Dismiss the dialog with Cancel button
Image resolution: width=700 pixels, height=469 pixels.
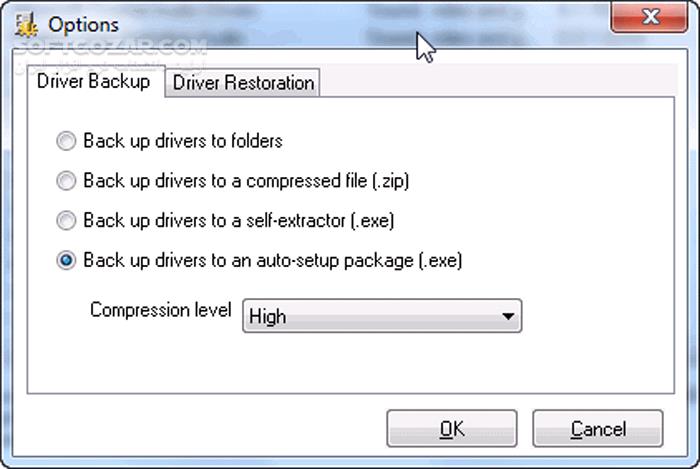coord(598,428)
